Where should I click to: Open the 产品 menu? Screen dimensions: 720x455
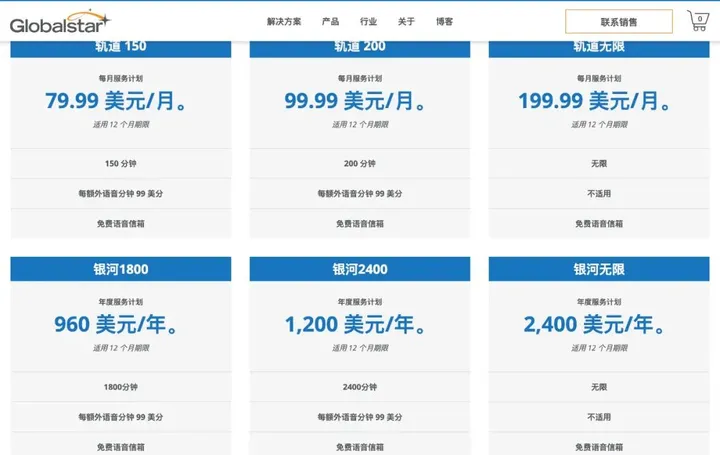click(330, 22)
